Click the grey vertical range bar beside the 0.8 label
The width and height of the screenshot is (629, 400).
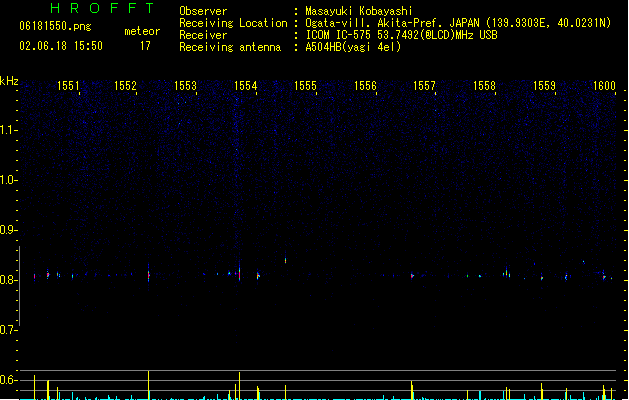(20, 286)
